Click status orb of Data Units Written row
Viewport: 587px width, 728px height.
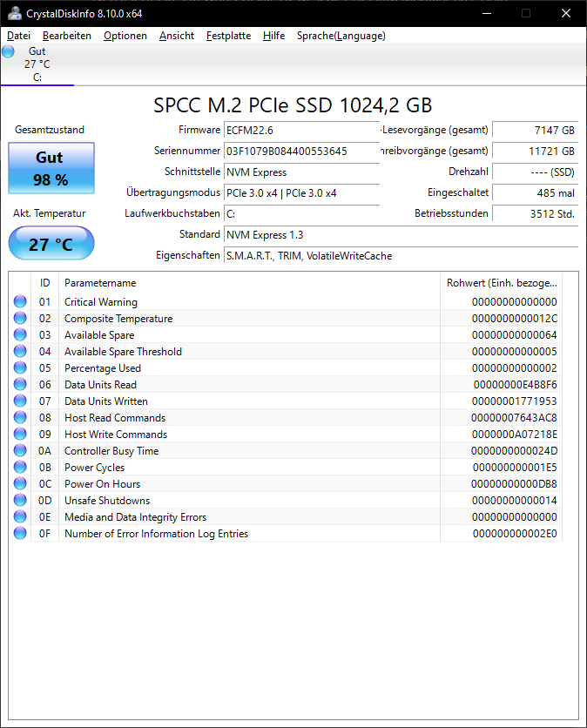20,401
